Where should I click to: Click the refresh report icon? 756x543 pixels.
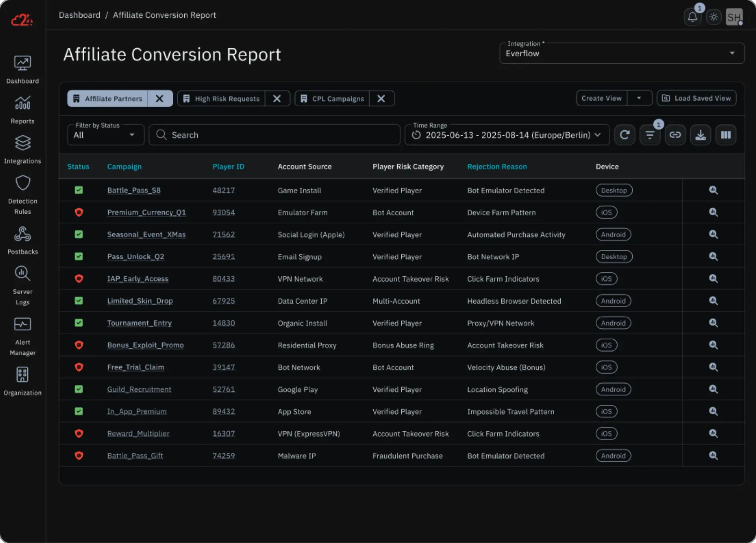point(624,135)
